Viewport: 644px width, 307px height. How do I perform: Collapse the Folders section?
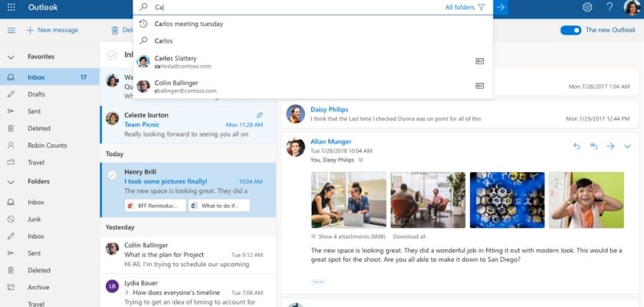point(11,182)
